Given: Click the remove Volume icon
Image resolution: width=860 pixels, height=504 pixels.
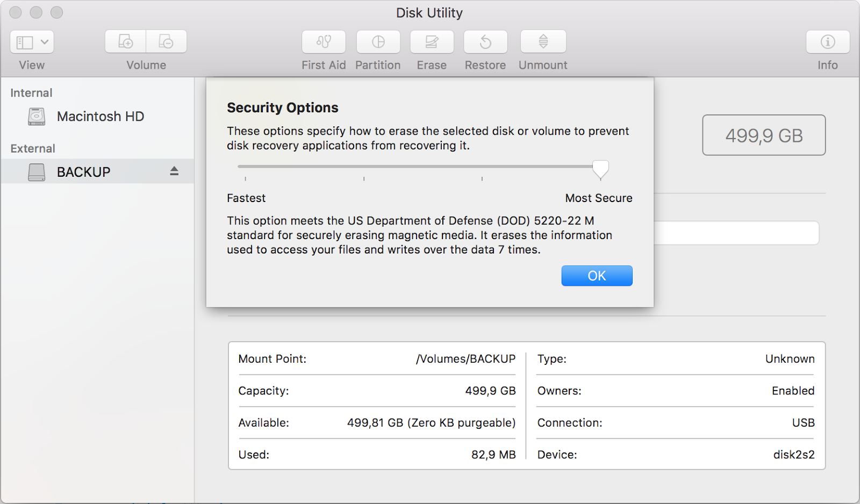Looking at the screenshot, I should coord(167,41).
